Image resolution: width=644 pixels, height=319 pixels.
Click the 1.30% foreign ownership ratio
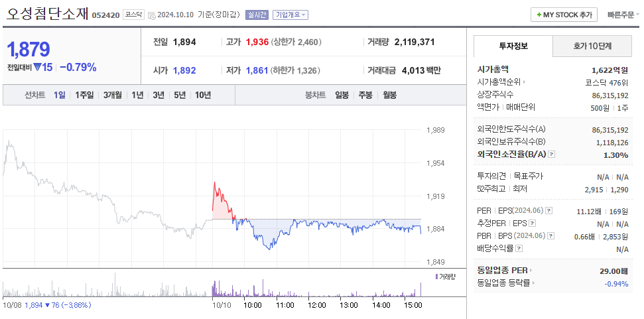pos(617,155)
